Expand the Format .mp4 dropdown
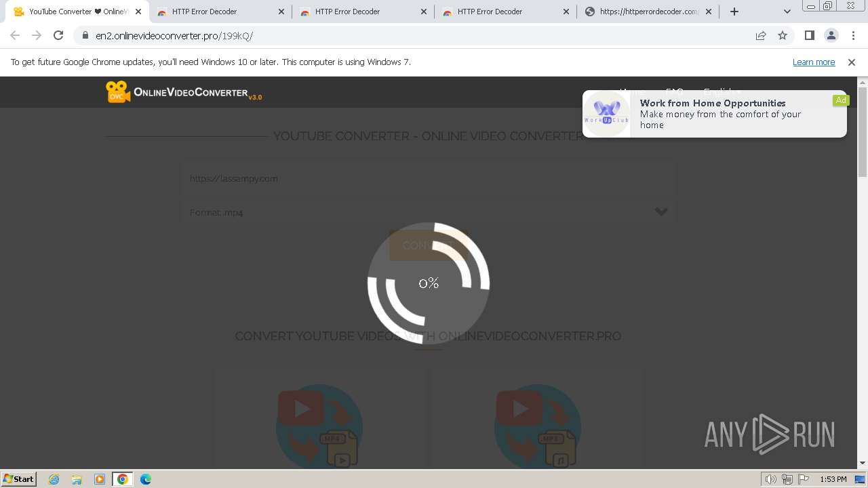Image resolution: width=868 pixels, height=488 pixels. click(x=428, y=212)
